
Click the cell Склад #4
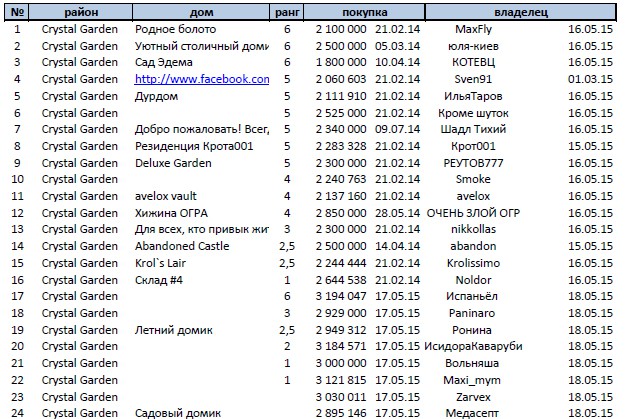coord(159,280)
